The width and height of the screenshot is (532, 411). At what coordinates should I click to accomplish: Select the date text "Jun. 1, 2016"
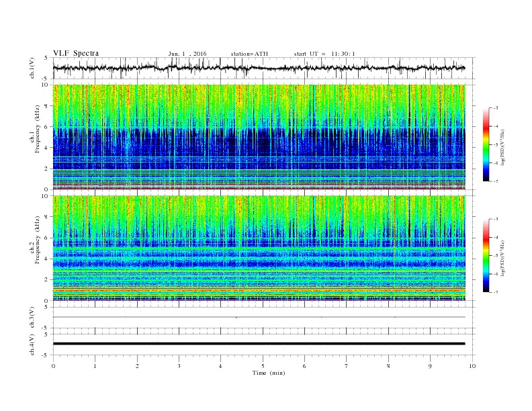[x=187, y=54]
